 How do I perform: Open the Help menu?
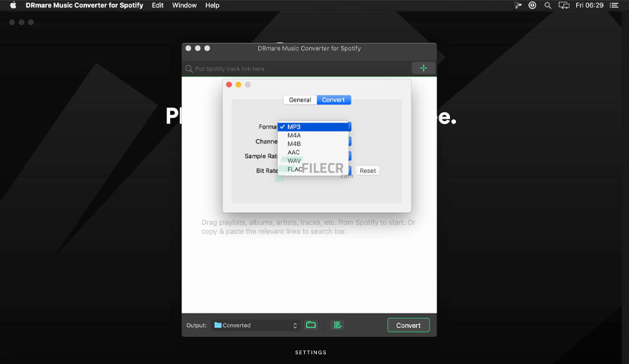tap(212, 5)
